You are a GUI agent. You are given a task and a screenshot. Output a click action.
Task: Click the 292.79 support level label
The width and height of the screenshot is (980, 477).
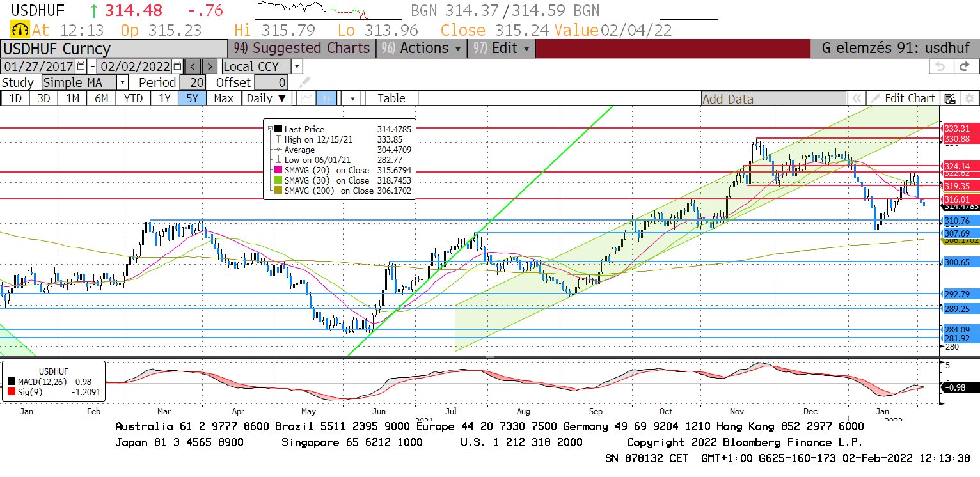click(961, 294)
